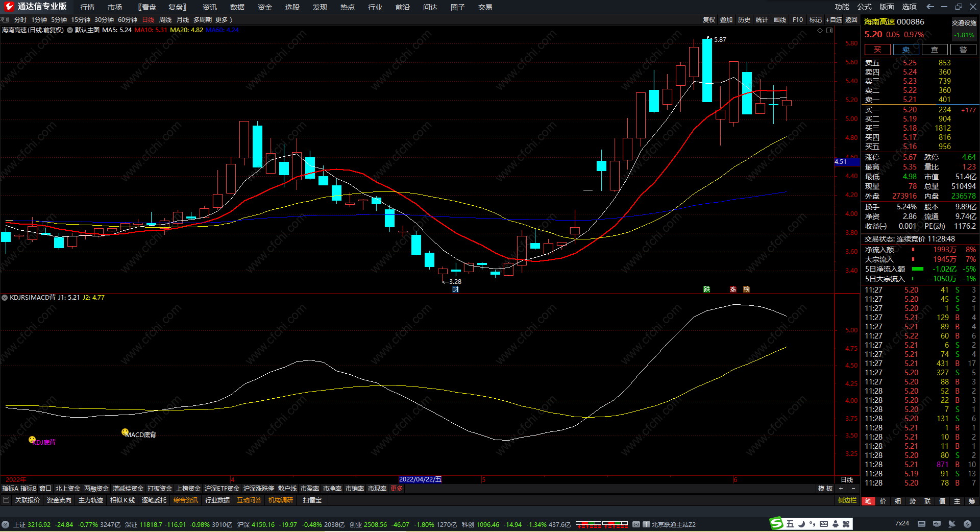This screenshot has width=980, height=532.
Task: Open the 选项 options menu
Action: click(x=909, y=7)
